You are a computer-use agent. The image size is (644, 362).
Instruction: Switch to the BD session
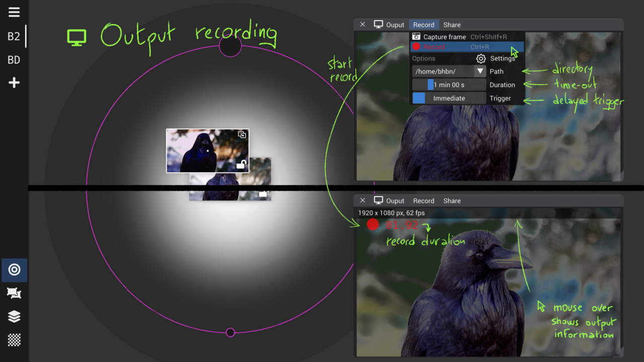click(x=13, y=59)
